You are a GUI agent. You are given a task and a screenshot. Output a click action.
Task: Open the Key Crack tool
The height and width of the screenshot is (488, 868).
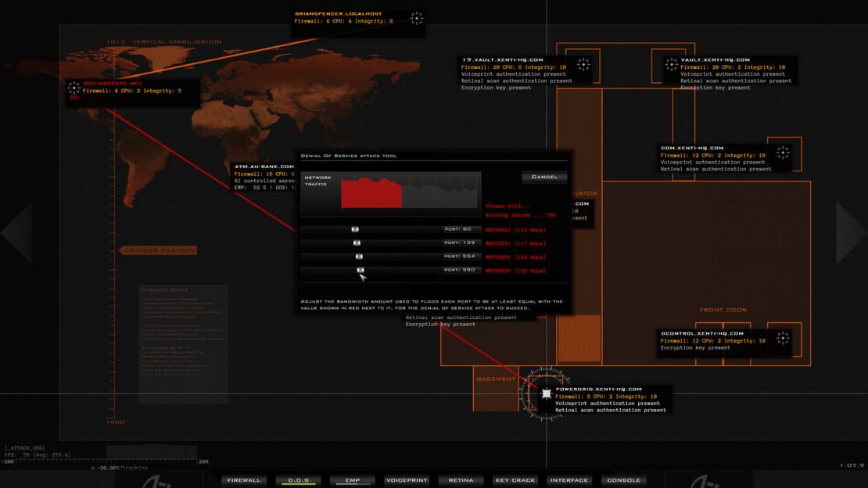click(x=515, y=480)
